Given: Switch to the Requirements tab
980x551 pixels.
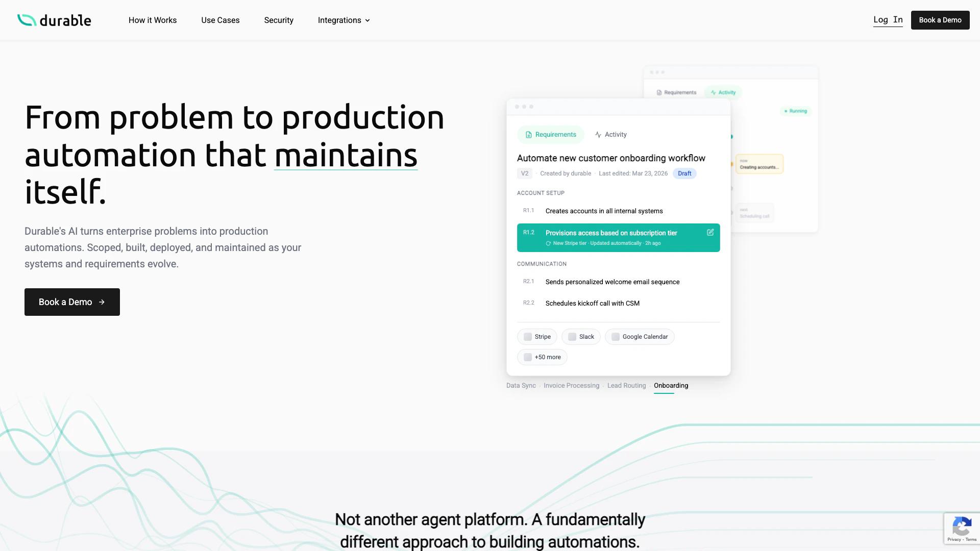Looking at the screenshot, I should click(x=551, y=135).
